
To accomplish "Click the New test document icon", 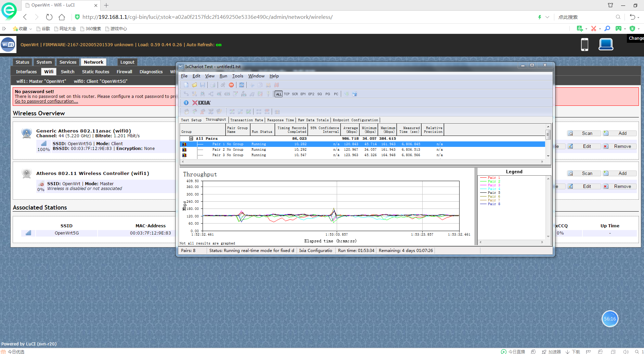I will [186, 85].
